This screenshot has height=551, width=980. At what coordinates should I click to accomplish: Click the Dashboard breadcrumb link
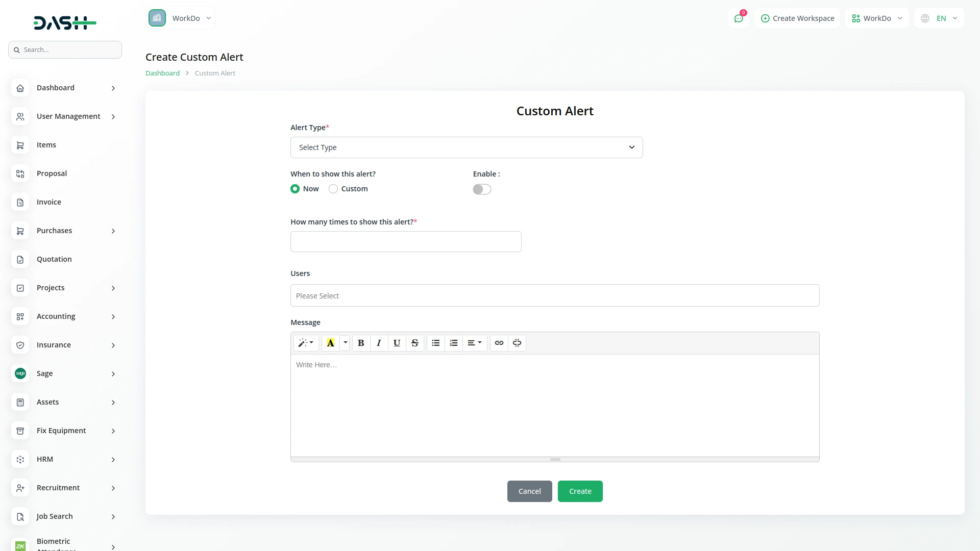click(x=162, y=72)
